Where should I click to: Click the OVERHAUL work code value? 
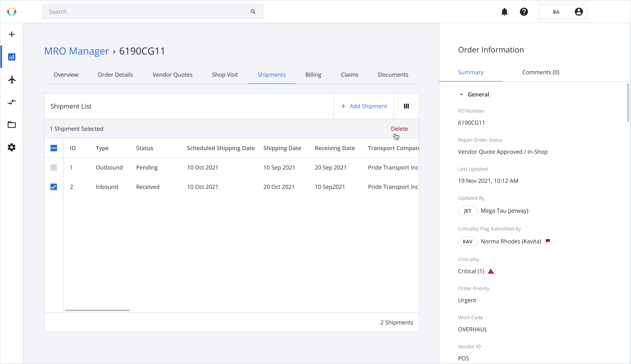tap(473, 329)
